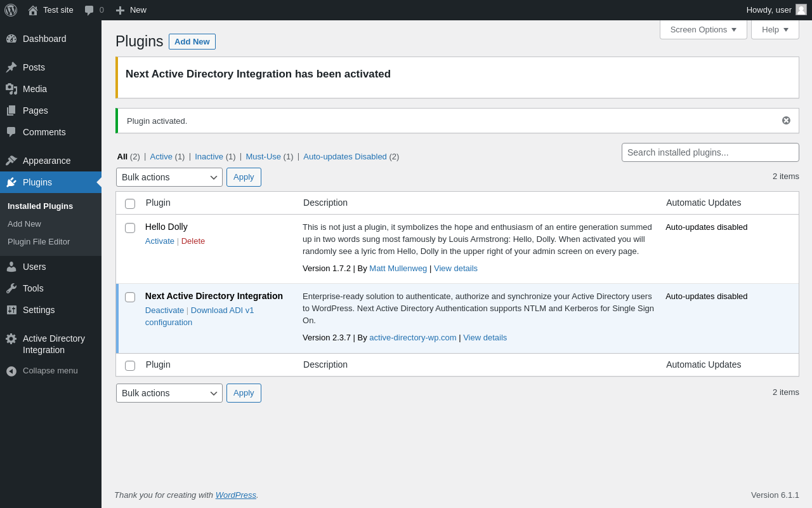Toggle the select-all checkbox in table header
812x508 pixels.
click(130, 204)
